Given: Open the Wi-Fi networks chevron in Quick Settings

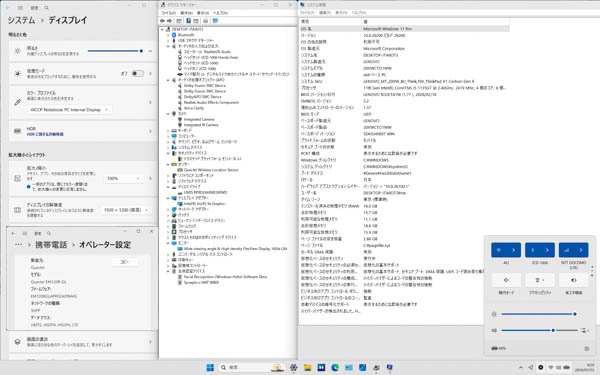Looking at the screenshot, I should 514,250.
